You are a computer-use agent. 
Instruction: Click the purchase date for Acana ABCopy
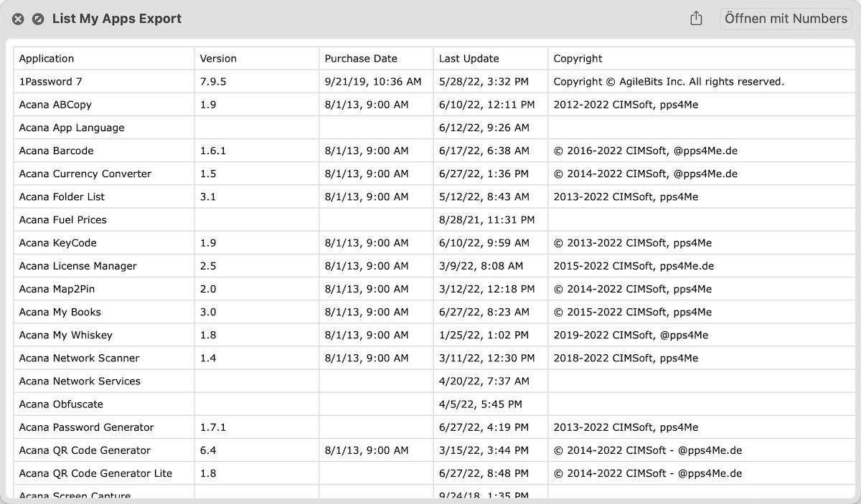(377, 105)
